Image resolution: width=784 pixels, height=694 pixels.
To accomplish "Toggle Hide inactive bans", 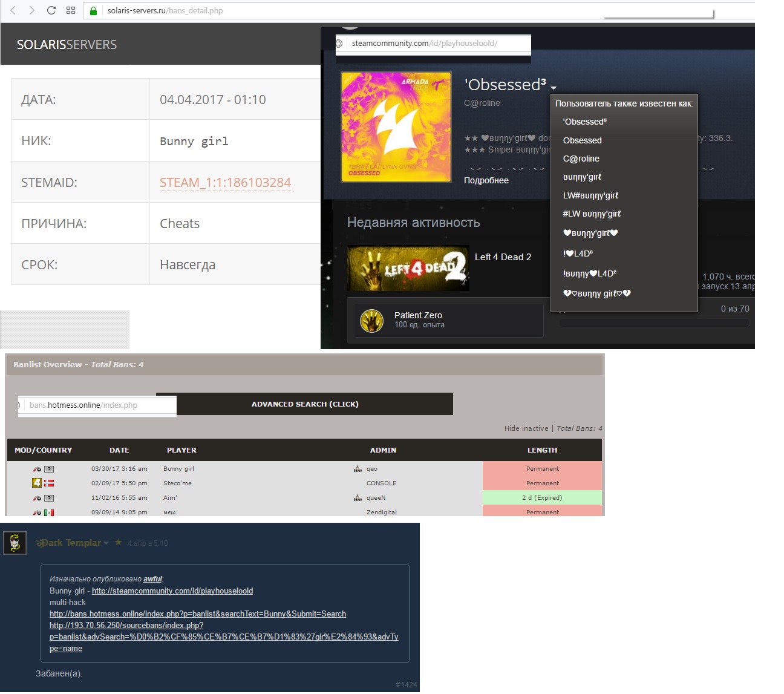I will pyautogui.click(x=526, y=428).
